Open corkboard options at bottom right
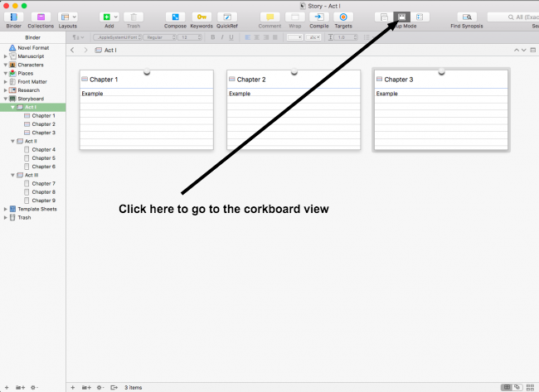The width and height of the screenshot is (539, 392). click(x=530, y=387)
